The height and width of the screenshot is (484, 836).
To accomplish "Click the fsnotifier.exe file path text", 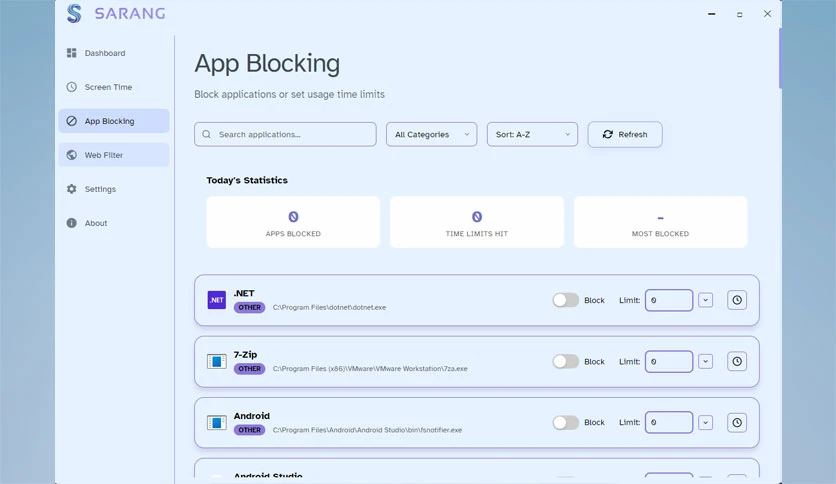I will pyautogui.click(x=367, y=430).
